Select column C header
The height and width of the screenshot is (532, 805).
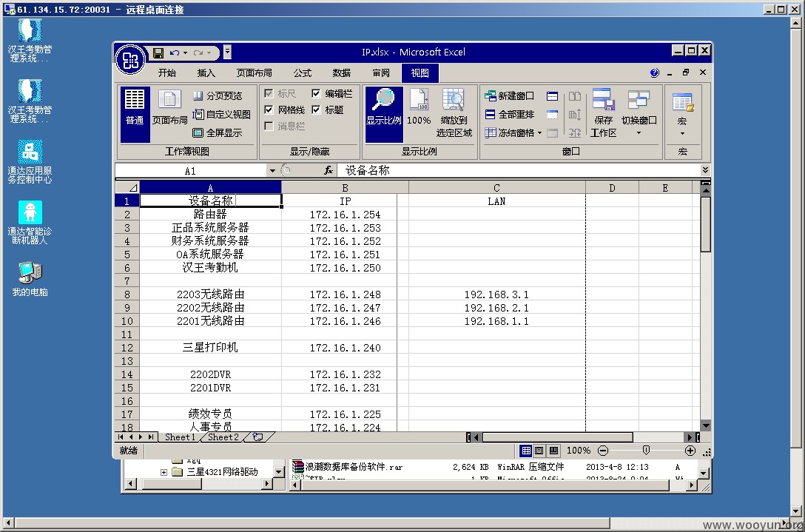click(497, 187)
